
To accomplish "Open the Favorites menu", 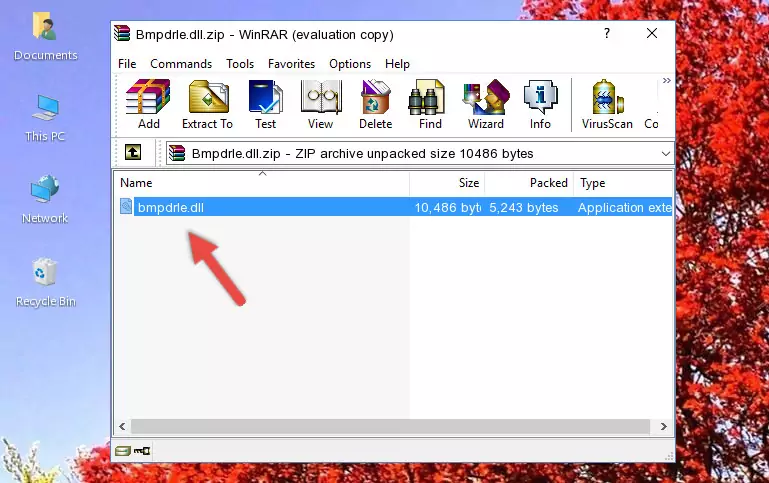I will (x=291, y=64).
